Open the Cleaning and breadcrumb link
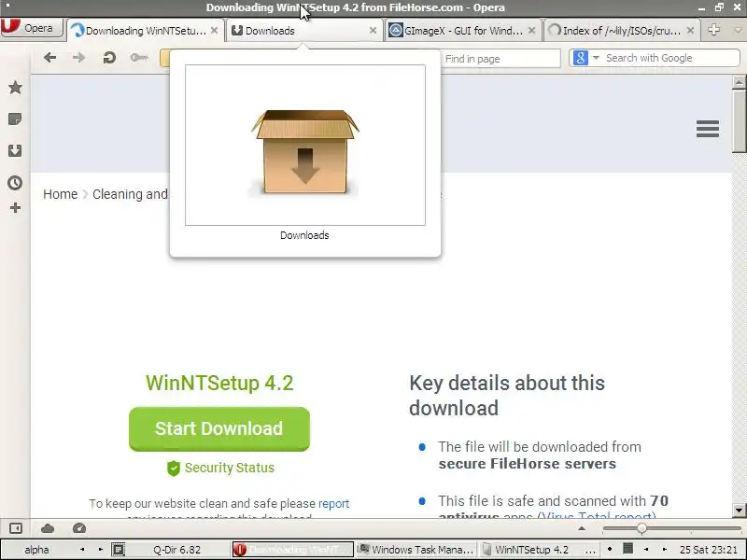Image resolution: width=747 pixels, height=560 pixels. (x=130, y=194)
